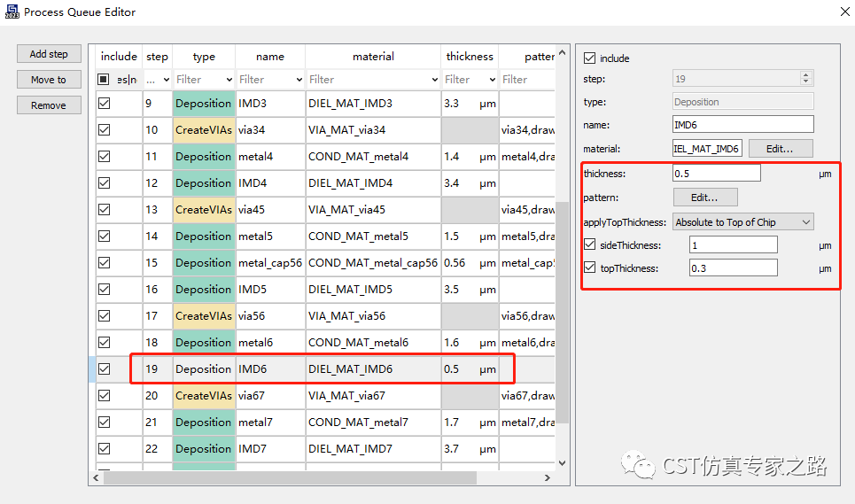
Task: Click the material field IEL_MAT_IMD6
Action: click(707, 148)
